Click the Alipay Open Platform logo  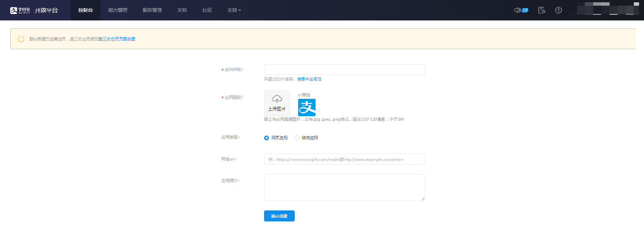point(34,10)
